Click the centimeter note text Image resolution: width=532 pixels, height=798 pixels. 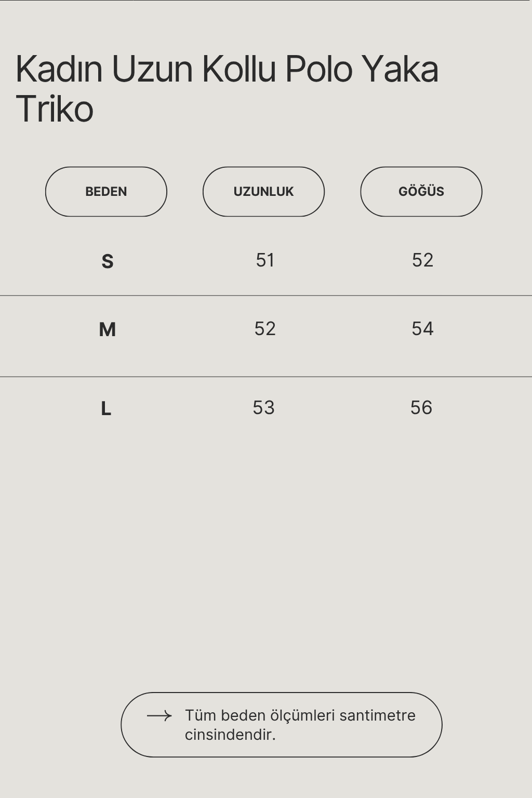point(300,725)
